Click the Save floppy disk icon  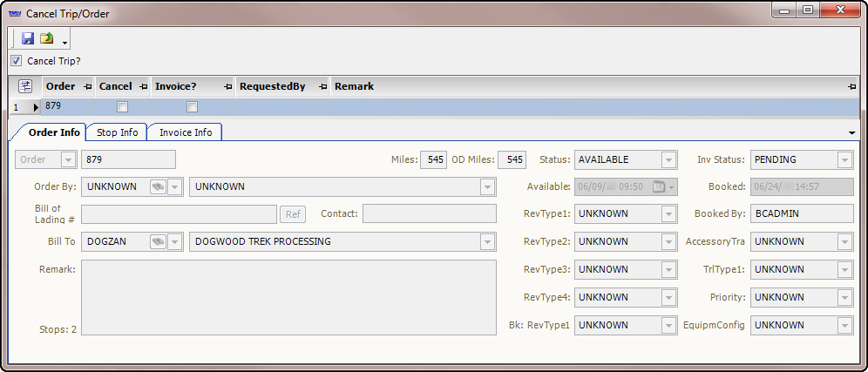[x=28, y=38]
